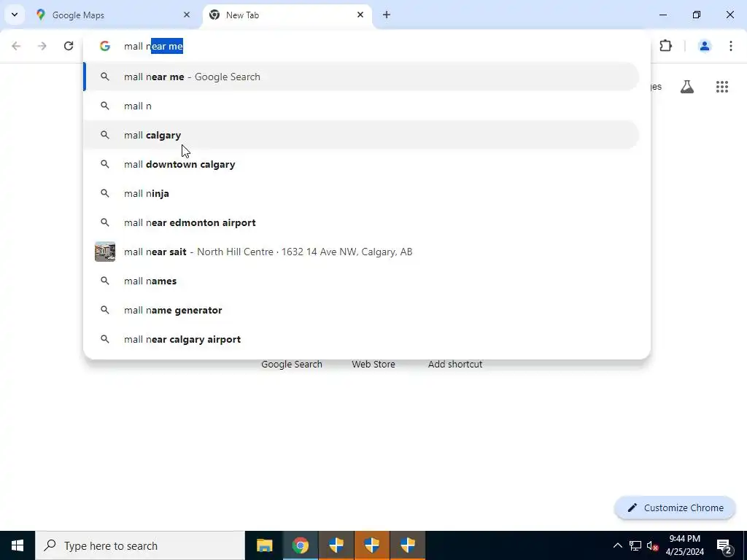Screen dimensions: 747x560
Task: Open a new tab with plus button
Action: (x=387, y=15)
